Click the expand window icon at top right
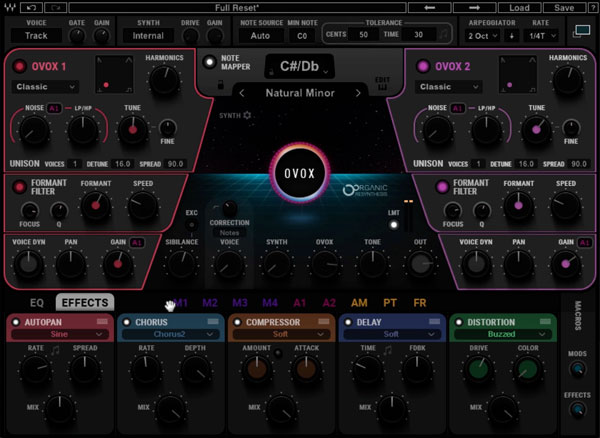The height and width of the screenshot is (438, 600). [x=581, y=31]
